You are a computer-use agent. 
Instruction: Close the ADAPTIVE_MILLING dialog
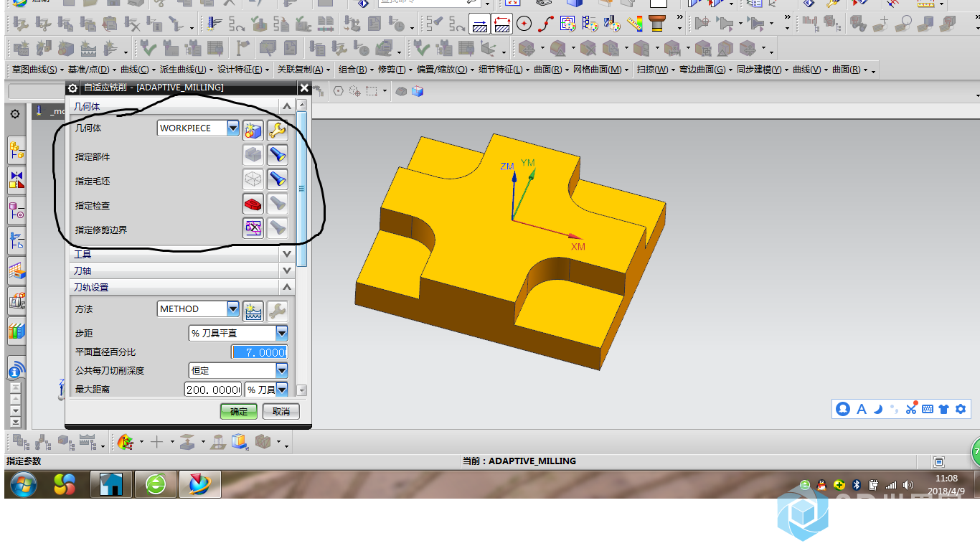(304, 88)
